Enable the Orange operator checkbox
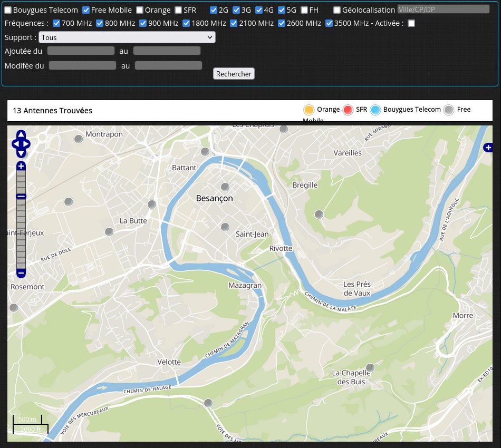 point(140,10)
